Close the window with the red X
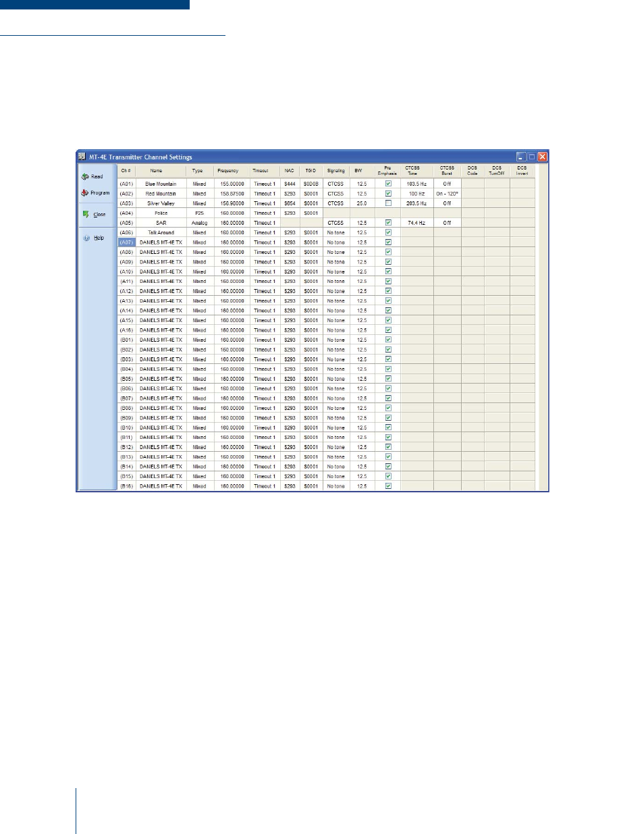The width and height of the screenshot is (644, 834). coord(543,157)
